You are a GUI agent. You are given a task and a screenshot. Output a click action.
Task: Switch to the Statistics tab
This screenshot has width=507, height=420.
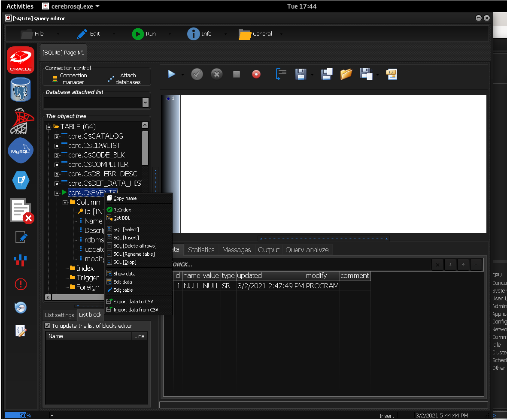pos(201,249)
